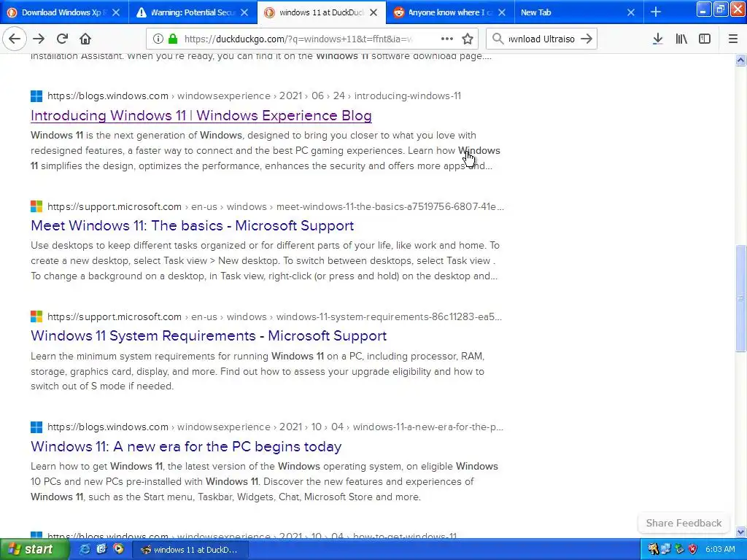Open Windows 11 System Requirements link

click(209, 335)
